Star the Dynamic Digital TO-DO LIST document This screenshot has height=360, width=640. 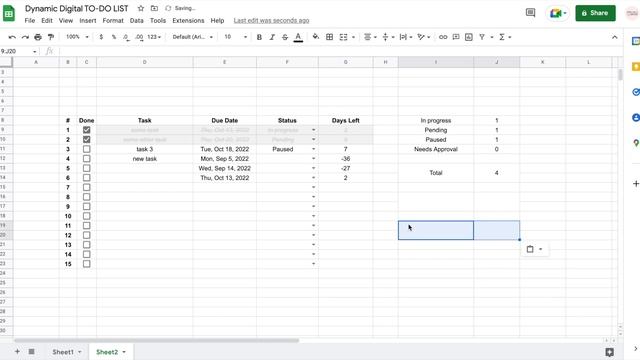pyautogui.click(x=141, y=8)
